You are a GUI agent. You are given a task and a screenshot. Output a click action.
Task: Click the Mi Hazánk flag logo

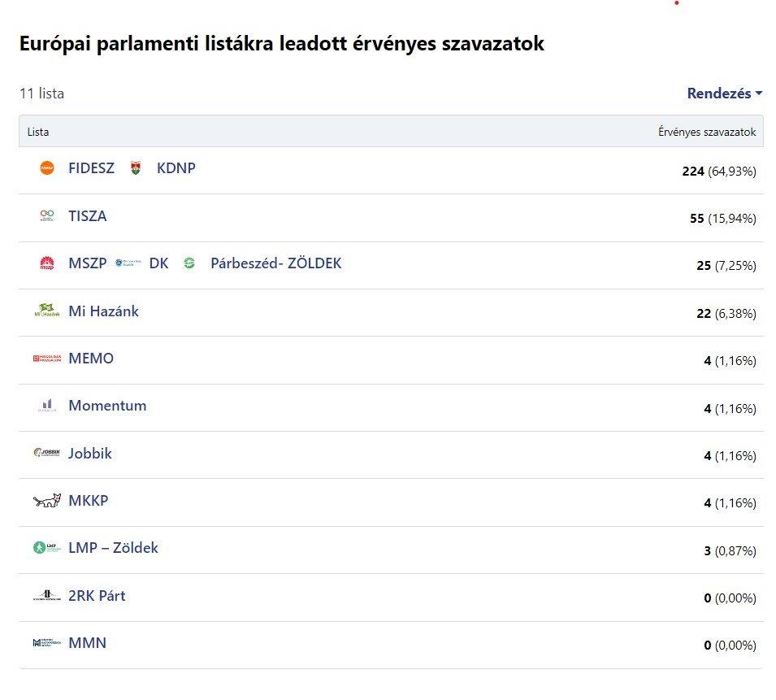(47, 311)
